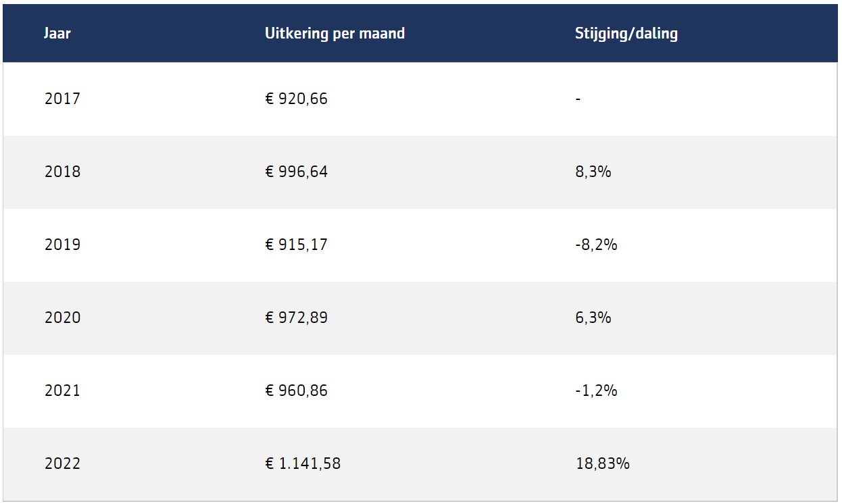Screen dimensions: 842x504
Task: Click the 2019 year cell
Action: click(62, 245)
